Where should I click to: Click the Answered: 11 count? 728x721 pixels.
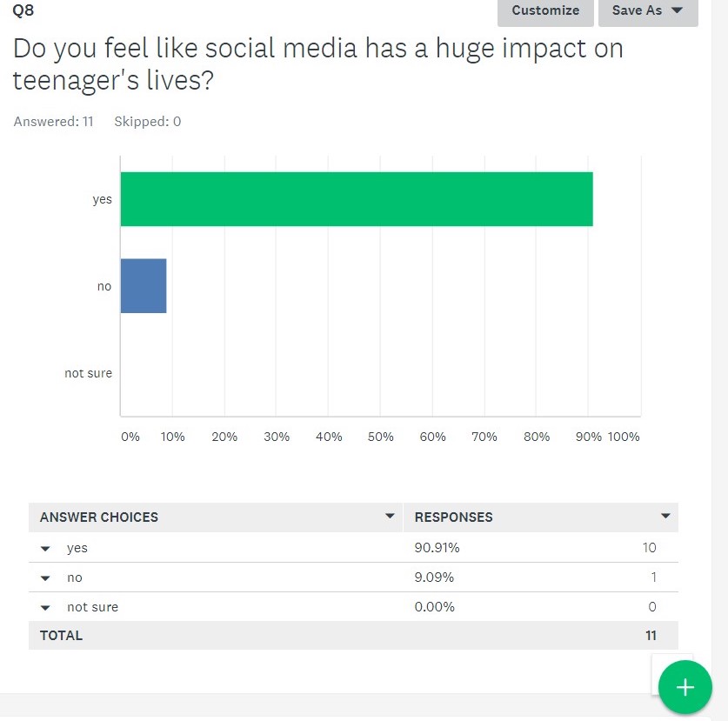pos(54,122)
